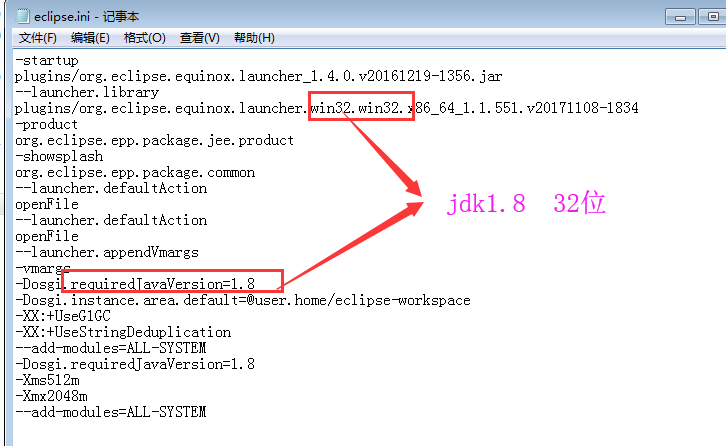Maximize the Notepad window
The image size is (726, 446).
coord(712,17)
